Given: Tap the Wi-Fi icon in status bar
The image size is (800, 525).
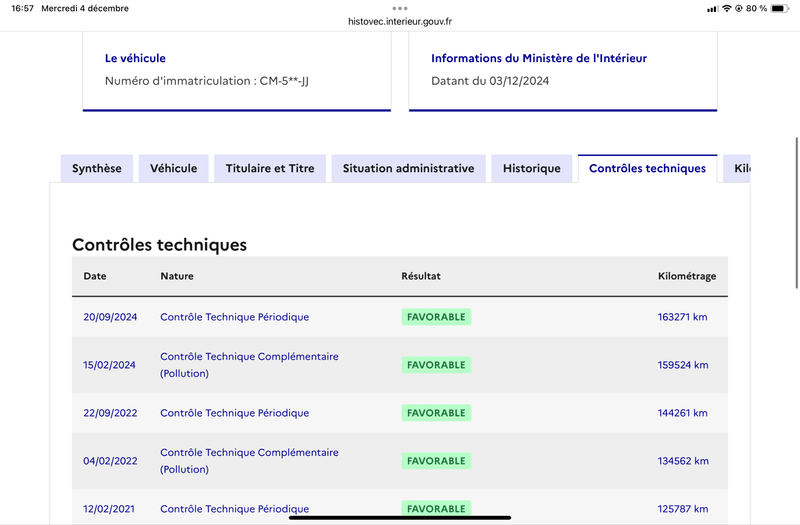Looking at the screenshot, I should point(727,8).
